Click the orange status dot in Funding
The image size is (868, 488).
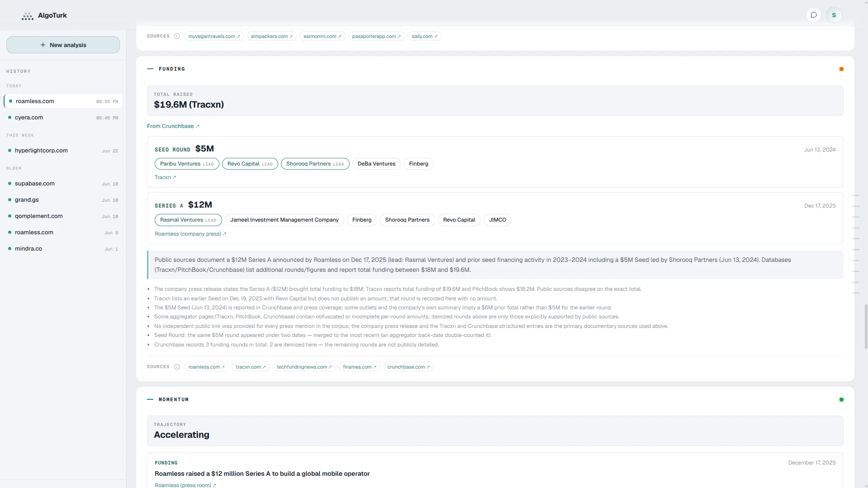point(841,69)
